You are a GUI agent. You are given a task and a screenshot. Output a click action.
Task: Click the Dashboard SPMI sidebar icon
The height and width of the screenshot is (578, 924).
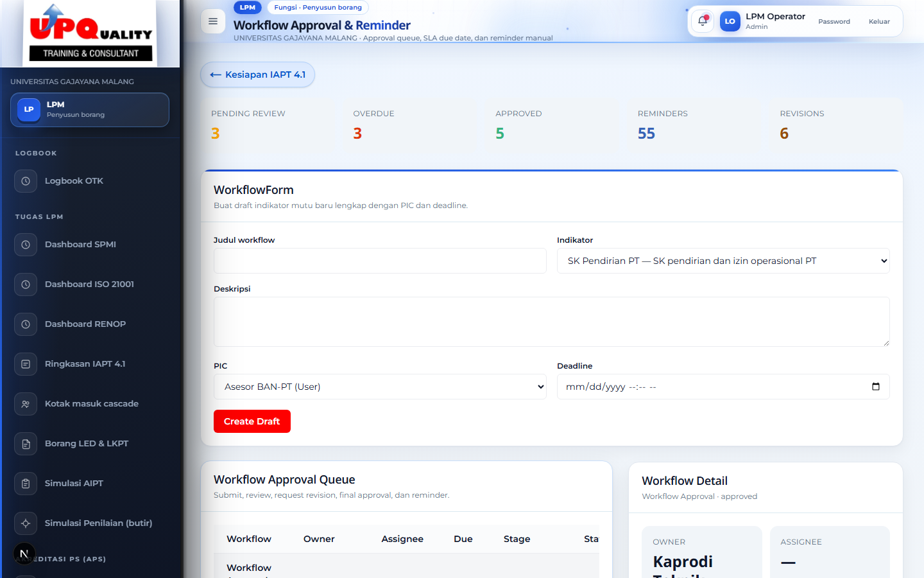[26, 245]
